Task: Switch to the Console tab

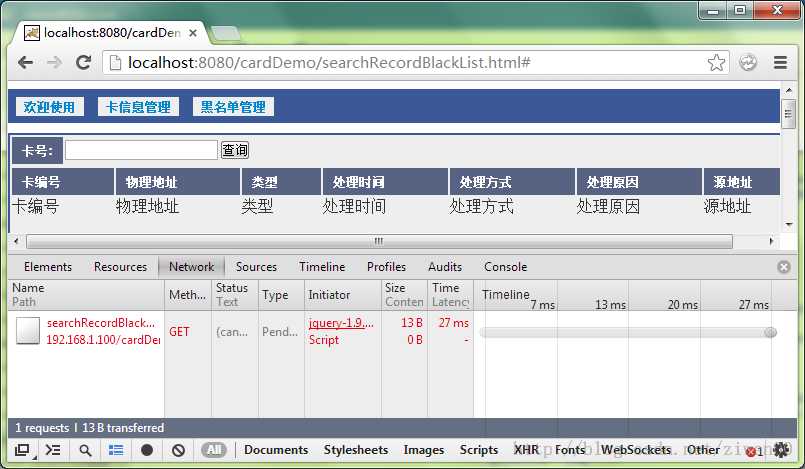Action: 506,267
